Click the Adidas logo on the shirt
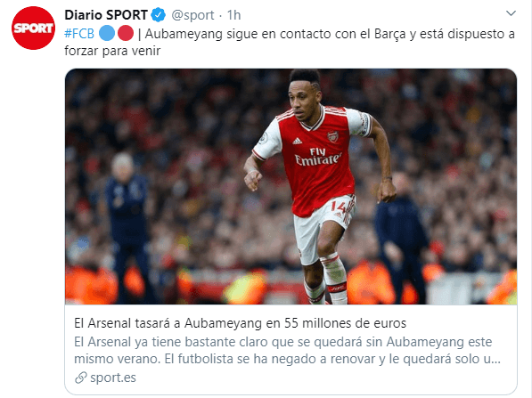This screenshot has width=532, height=398. 298,141
